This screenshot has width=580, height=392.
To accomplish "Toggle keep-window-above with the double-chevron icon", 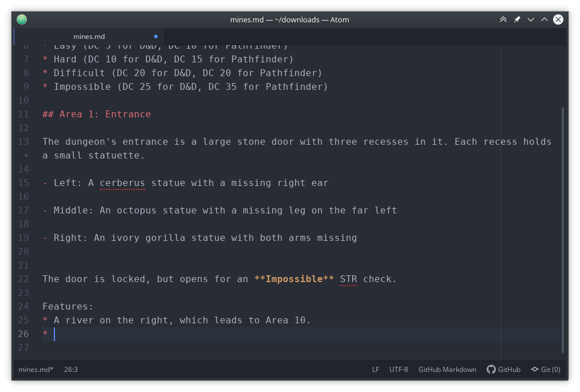I will [502, 19].
